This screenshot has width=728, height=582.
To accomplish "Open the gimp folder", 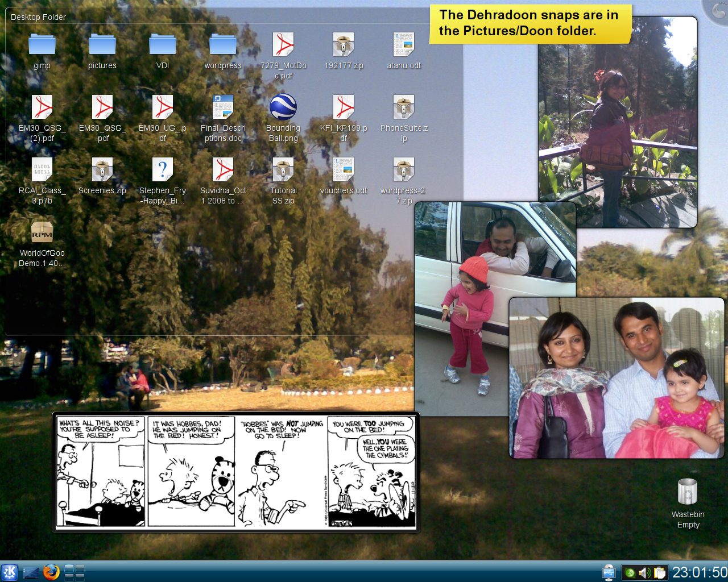I will click(42, 45).
